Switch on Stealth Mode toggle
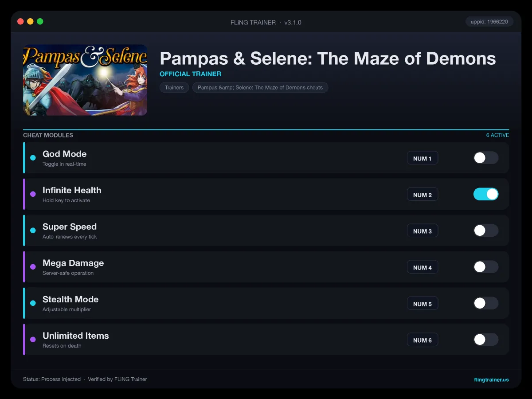This screenshot has height=399, width=532. [486, 303]
